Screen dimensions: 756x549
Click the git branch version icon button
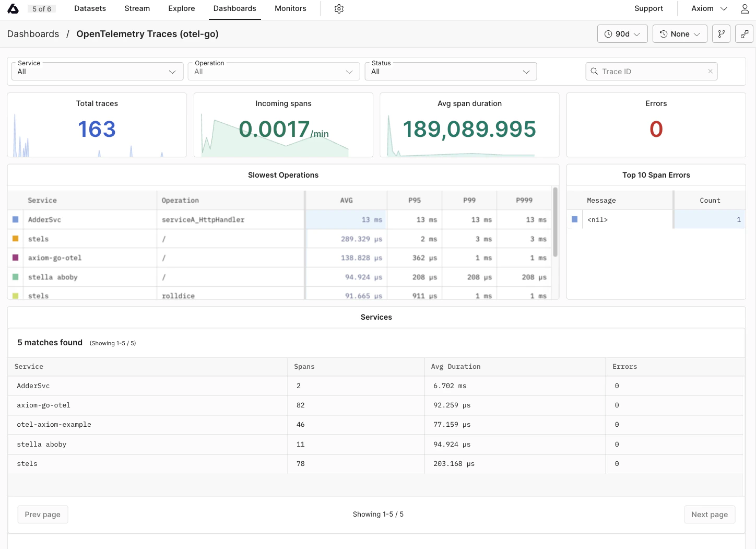point(721,33)
